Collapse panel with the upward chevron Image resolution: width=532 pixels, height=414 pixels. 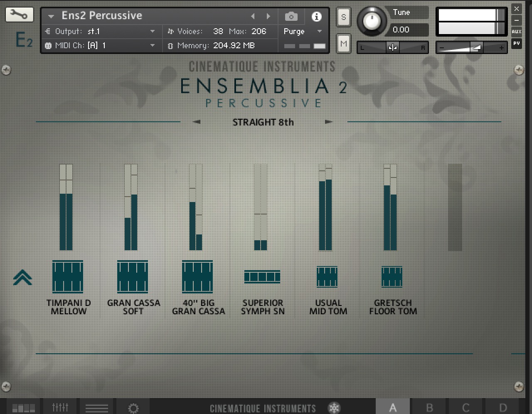point(22,278)
